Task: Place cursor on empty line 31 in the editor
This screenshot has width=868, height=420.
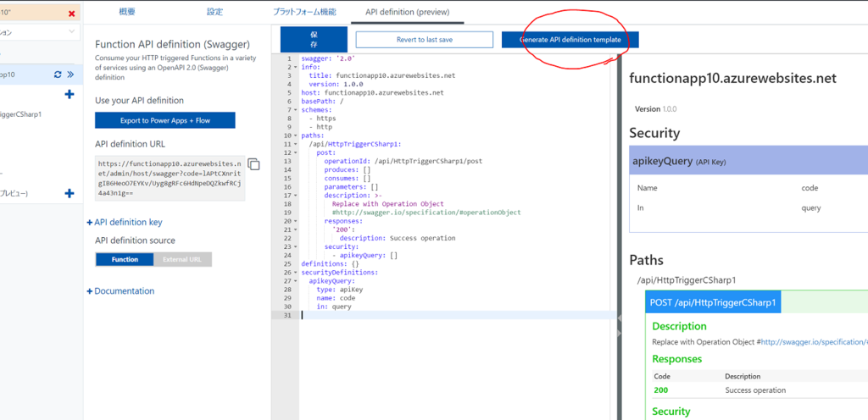Action: pos(458,315)
